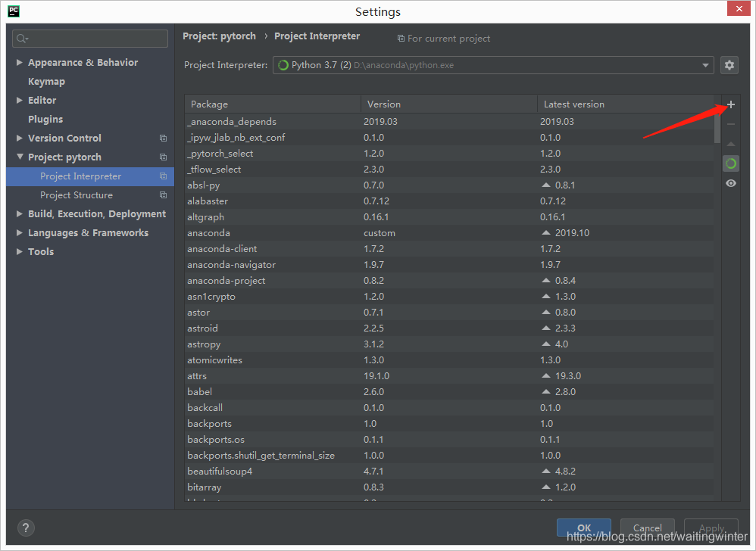This screenshot has height=551, width=756.
Task: Select the altgraph package row
Action: click(449, 216)
